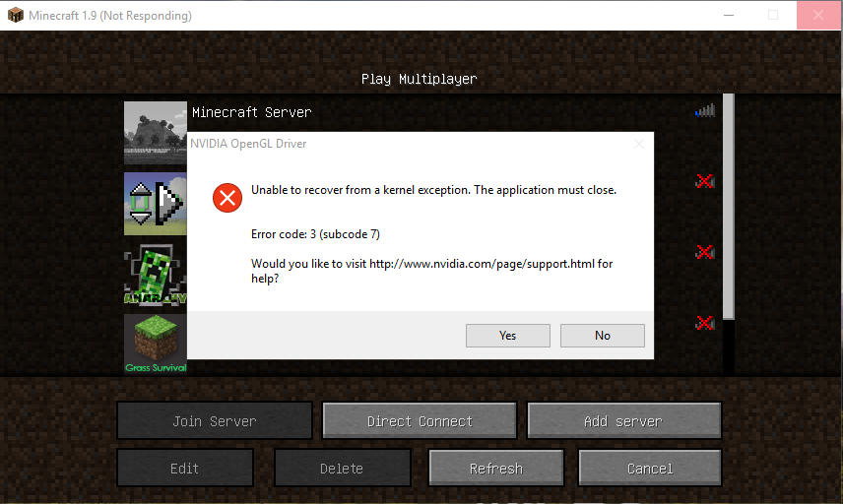Viewport: 843px width, 504px height.
Task: Open Direct Connect
Action: tap(420, 420)
